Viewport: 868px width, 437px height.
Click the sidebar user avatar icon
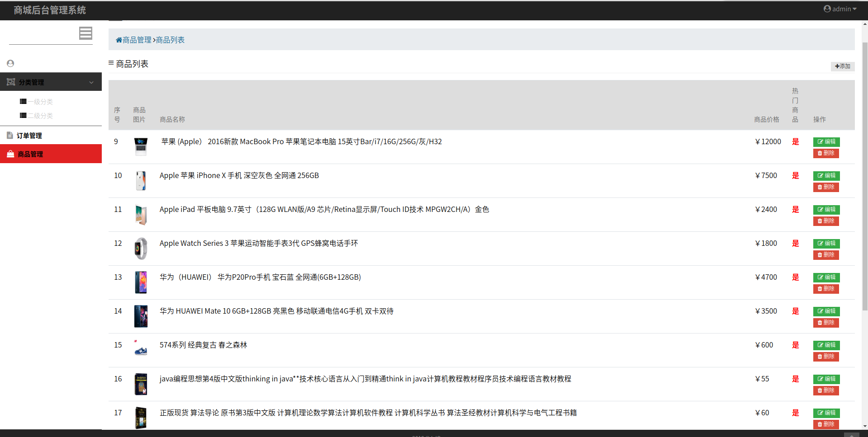[10, 64]
